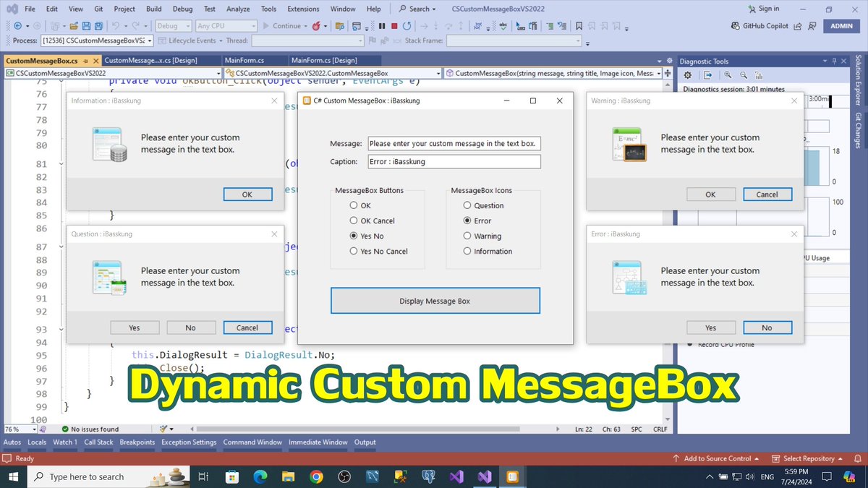Open the Debug menu

tap(184, 9)
